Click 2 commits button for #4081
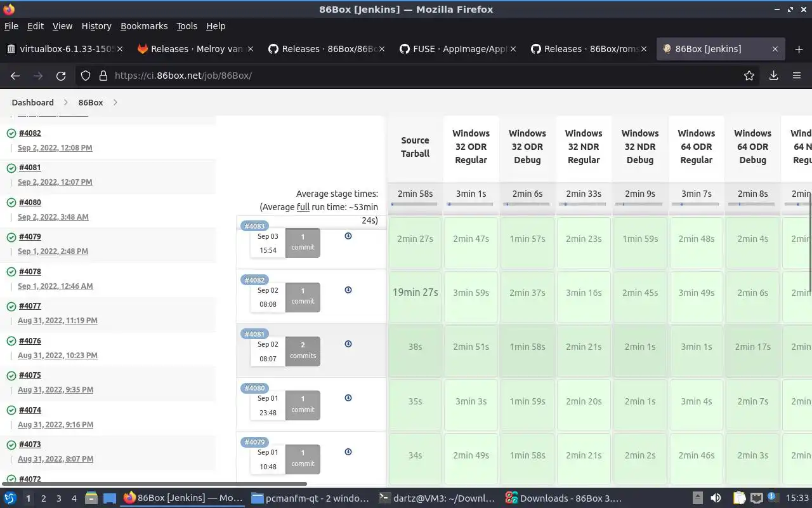 coord(303,351)
